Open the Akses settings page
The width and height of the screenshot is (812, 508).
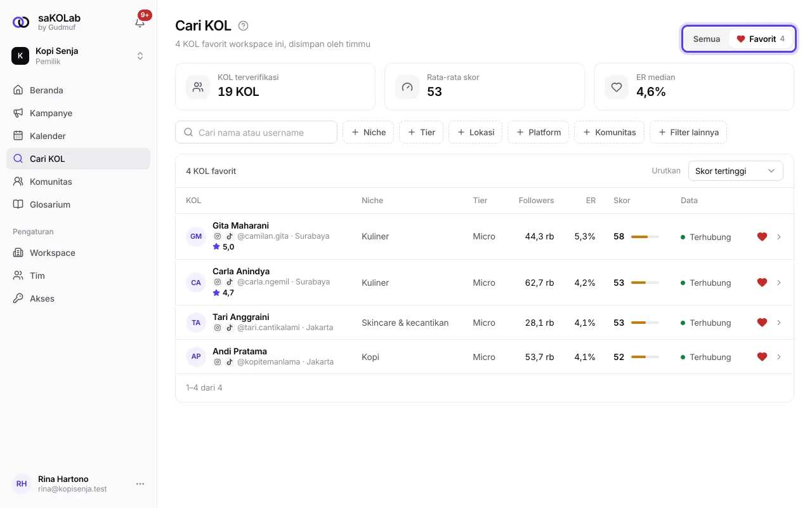pyautogui.click(x=78, y=298)
